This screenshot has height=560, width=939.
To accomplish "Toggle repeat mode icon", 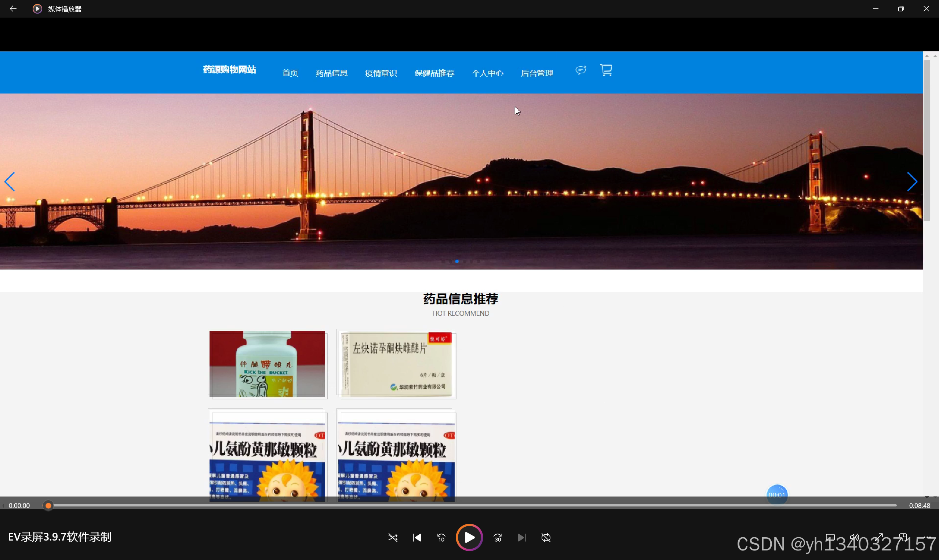I will (546, 537).
